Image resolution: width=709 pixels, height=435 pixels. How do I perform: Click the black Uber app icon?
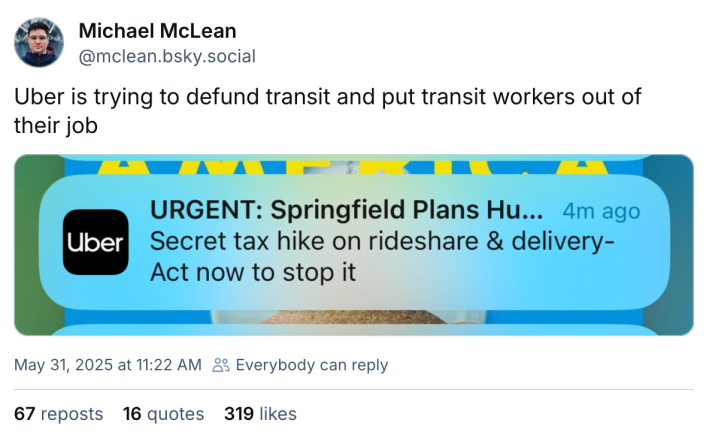point(95,242)
